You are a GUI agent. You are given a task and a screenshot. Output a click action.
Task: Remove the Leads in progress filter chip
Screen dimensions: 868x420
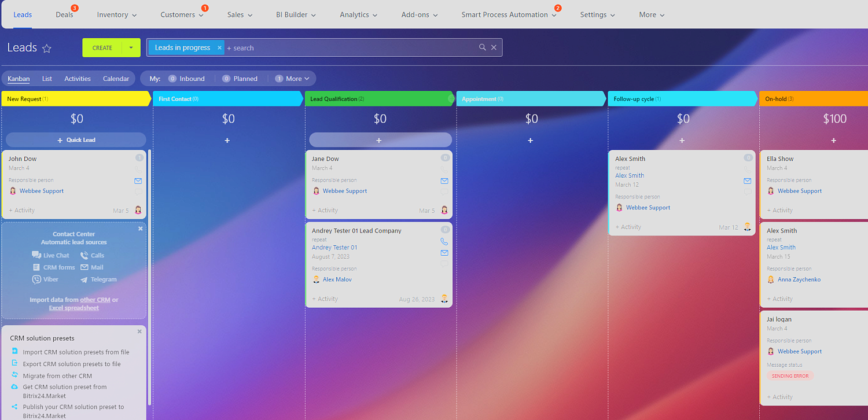tap(219, 47)
